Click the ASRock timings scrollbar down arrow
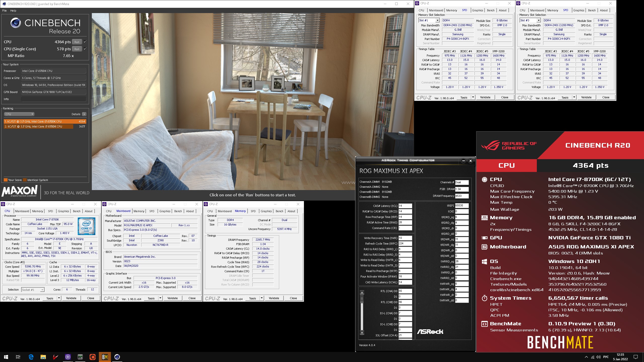Screen dimensions: 644x362 click(x=362, y=333)
